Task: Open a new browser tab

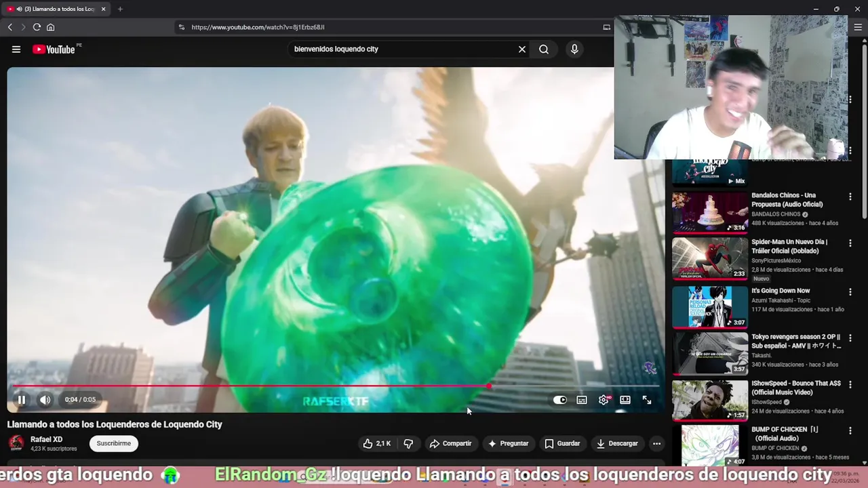Action: (120, 9)
